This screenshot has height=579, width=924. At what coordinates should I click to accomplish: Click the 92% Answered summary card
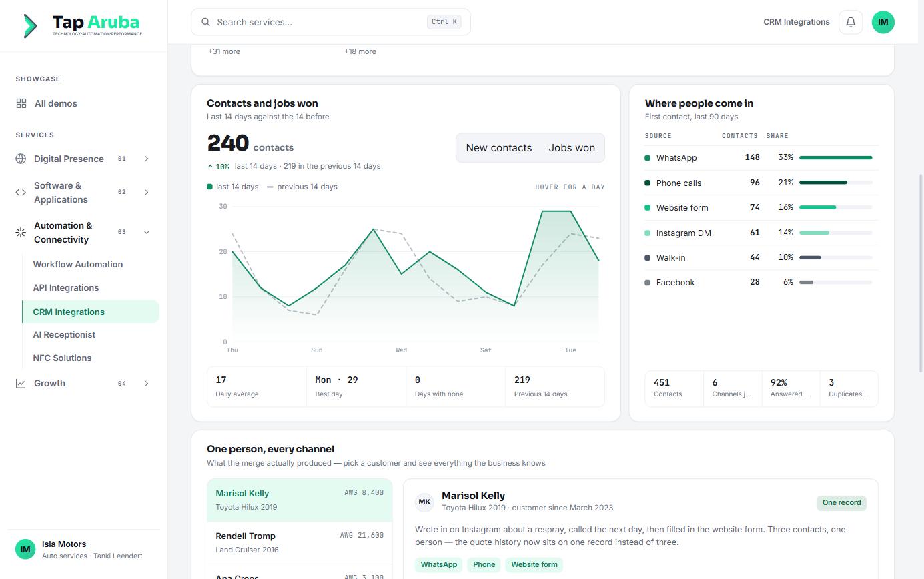click(x=791, y=388)
